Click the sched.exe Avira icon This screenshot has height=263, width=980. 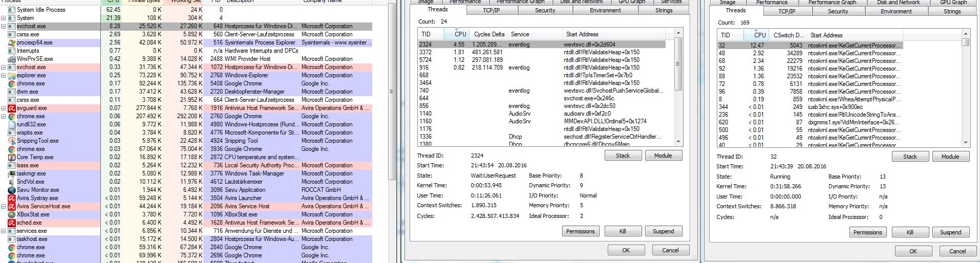[x=12, y=223]
